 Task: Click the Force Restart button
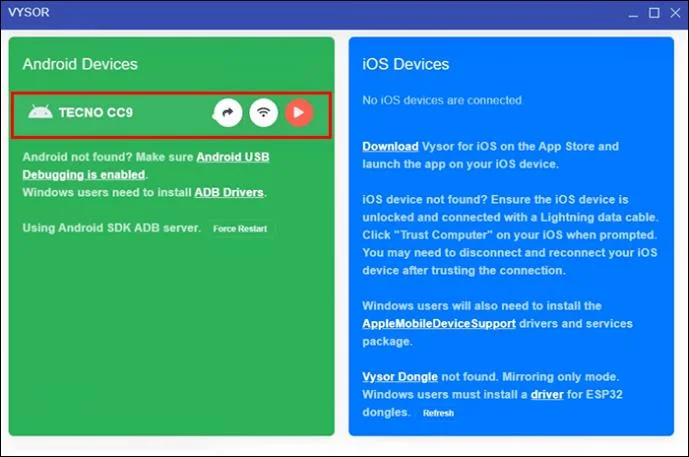click(240, 228)
